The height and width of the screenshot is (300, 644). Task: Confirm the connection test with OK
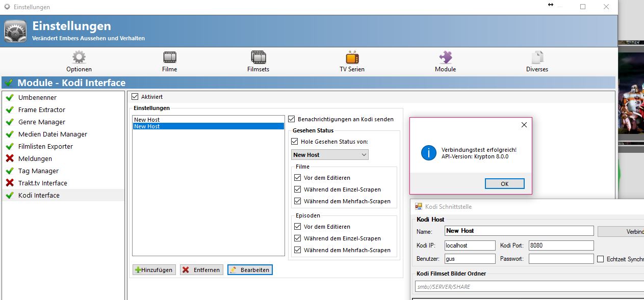505,184
